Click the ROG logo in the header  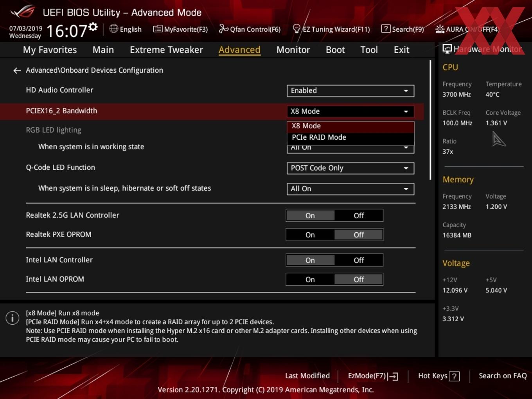point(23,11)
